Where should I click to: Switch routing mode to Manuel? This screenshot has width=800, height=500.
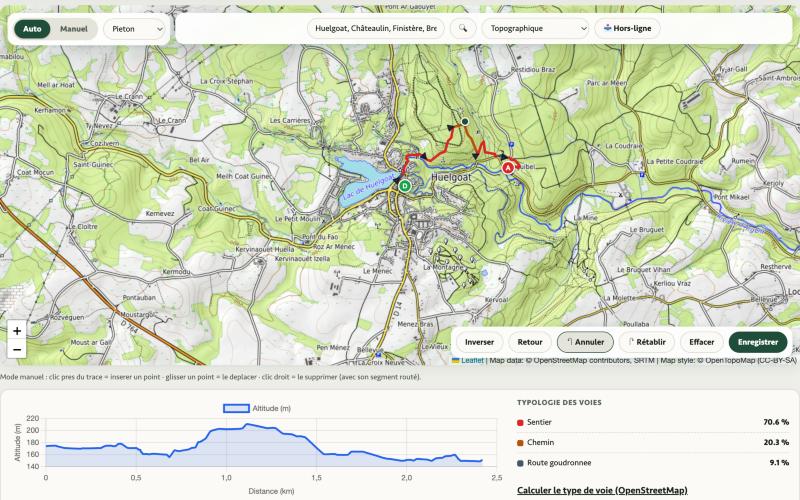[x=73, y=29]
